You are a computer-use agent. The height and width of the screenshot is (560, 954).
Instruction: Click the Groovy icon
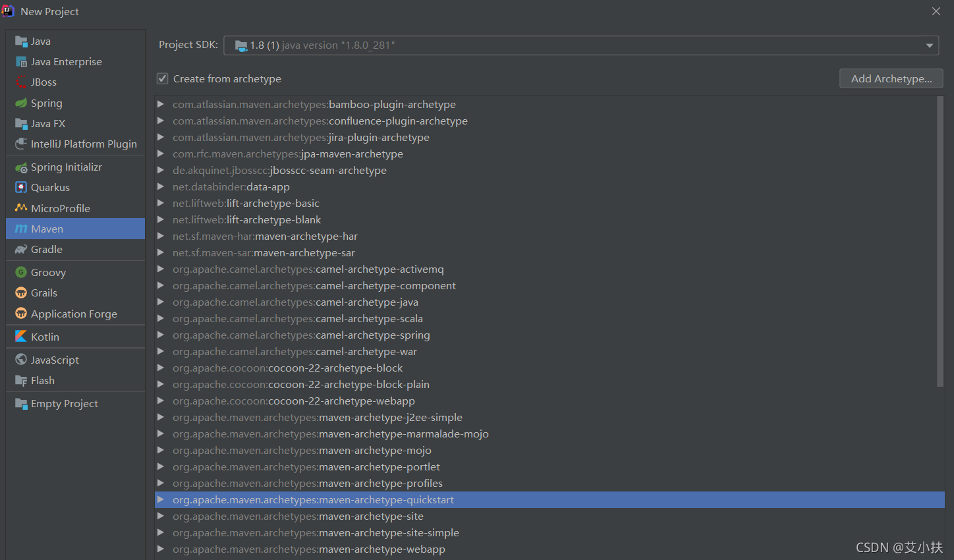[21, 273]
